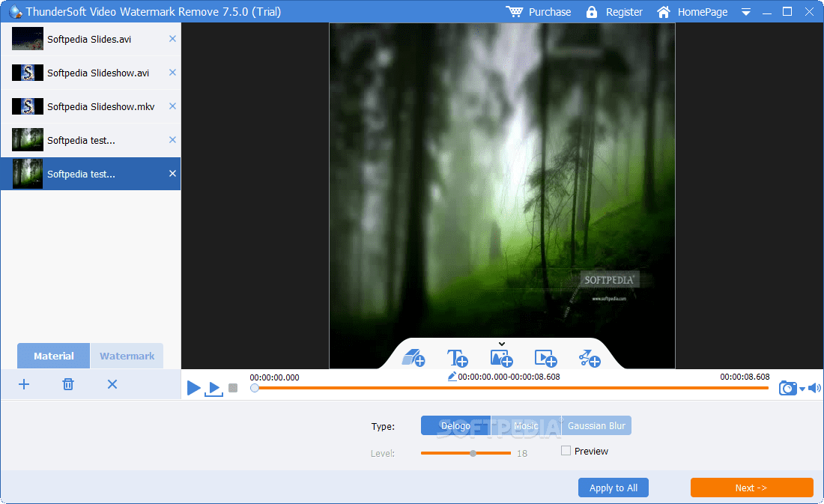Select the Gaussian Blur type
The image size is (824, 504).
pos(596,425)
